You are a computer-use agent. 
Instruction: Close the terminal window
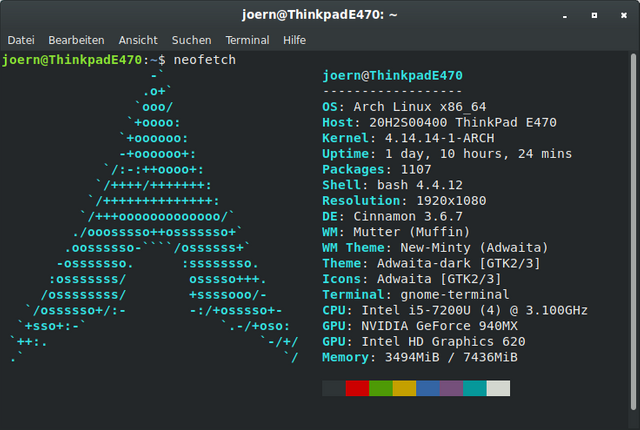click(x=624, y=16)
